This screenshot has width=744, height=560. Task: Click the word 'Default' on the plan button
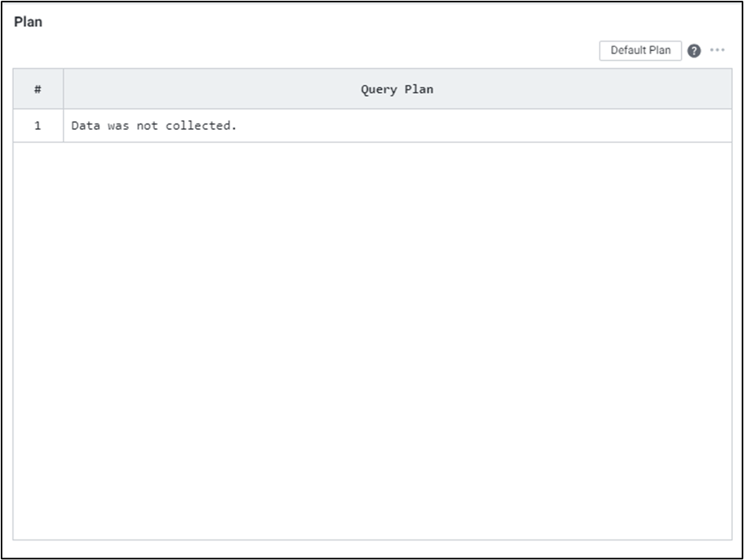(x=628, y=50)
